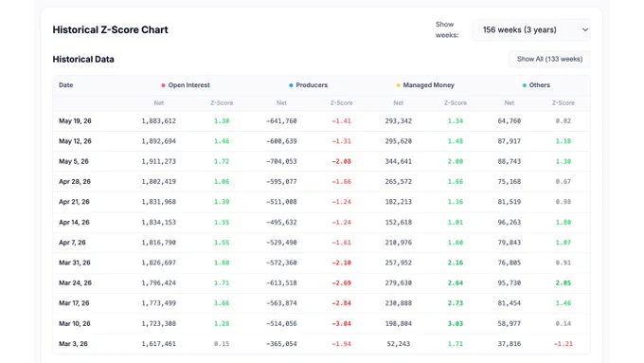Click Open Interest net 1,911,273
Screen dimensions: 644x363
pyautogui.click(x=158, y=161)
